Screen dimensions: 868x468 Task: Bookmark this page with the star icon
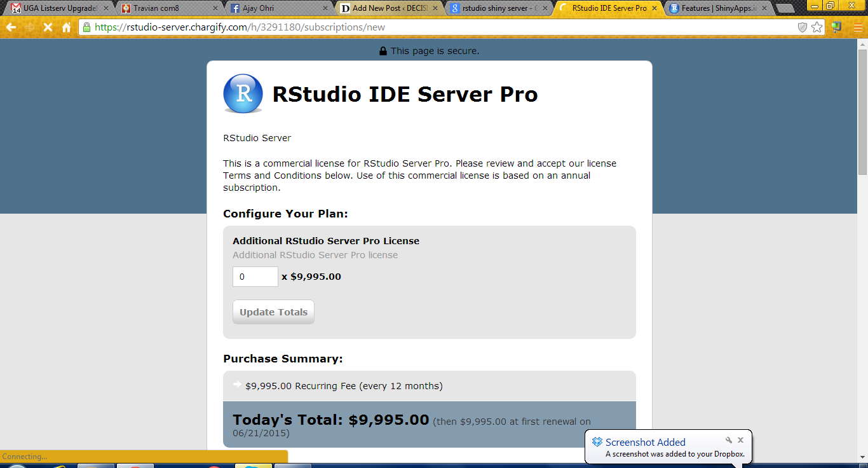(x=817, y=27)
